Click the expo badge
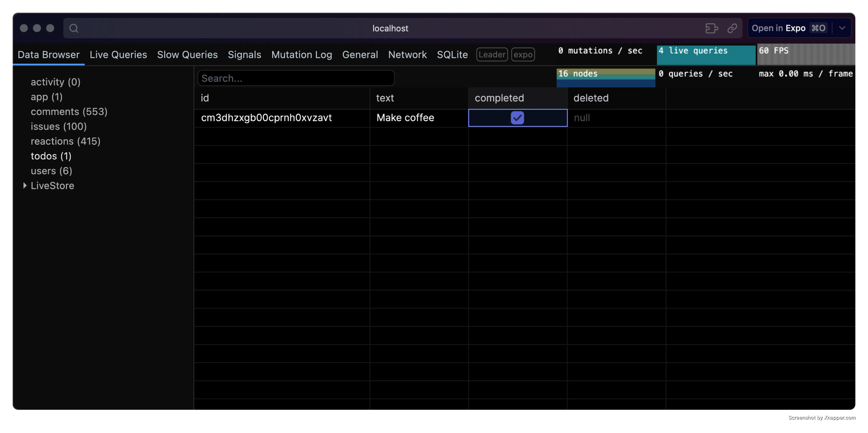868x433 pixels. [x=523, y=55]
